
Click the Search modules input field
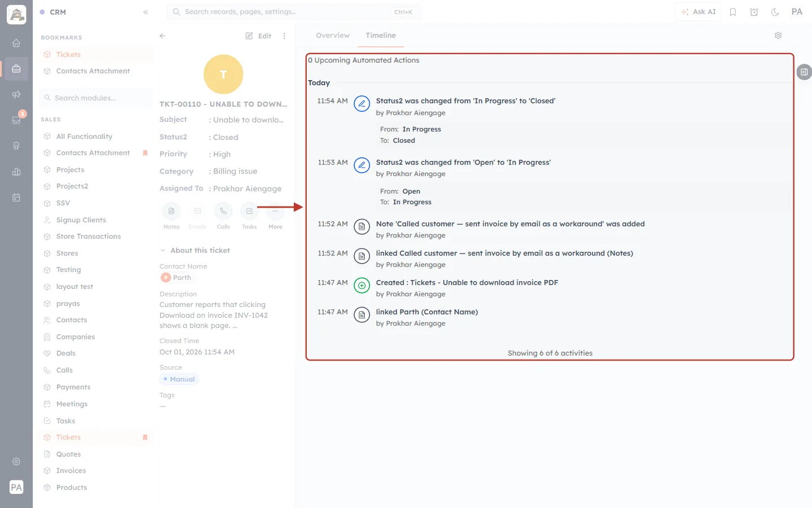click(96, 98)
